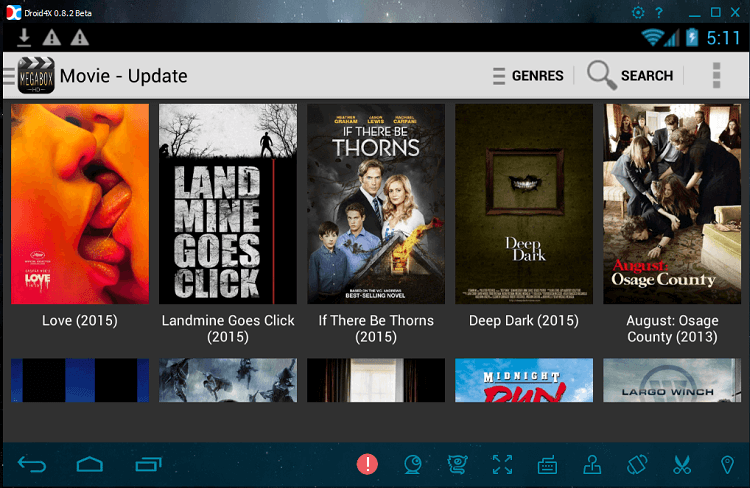Tap the Android back arrow button
The width and height of the screenshot is (750, 488).
[32, 465]
